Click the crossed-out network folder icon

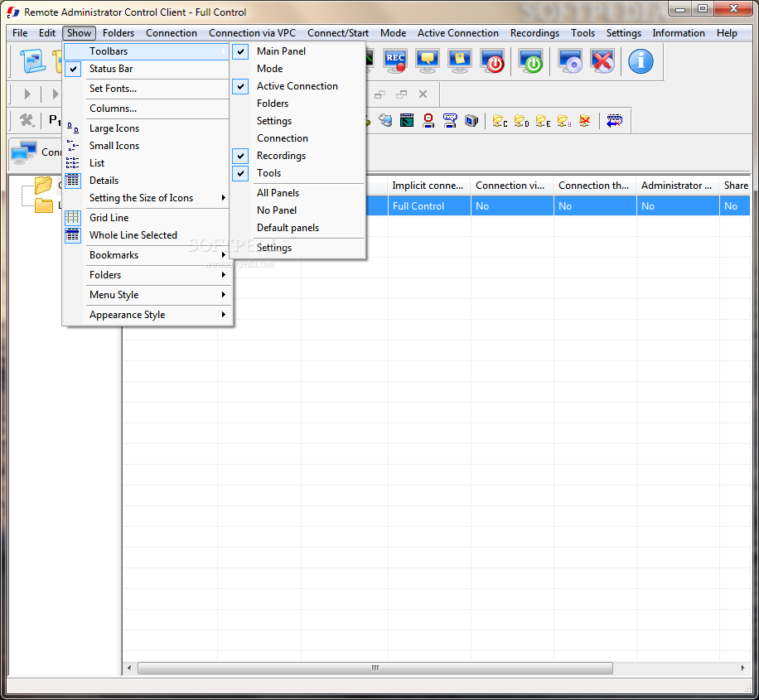585,121
